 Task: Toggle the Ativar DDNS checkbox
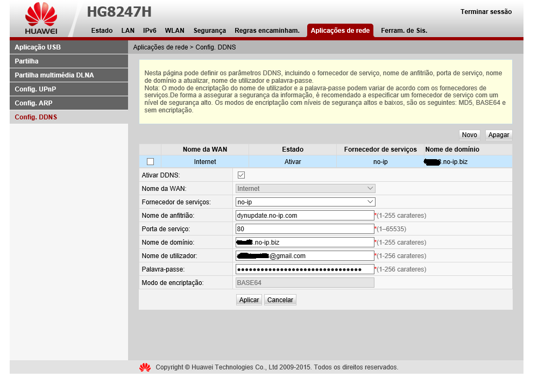coord(241,175)
